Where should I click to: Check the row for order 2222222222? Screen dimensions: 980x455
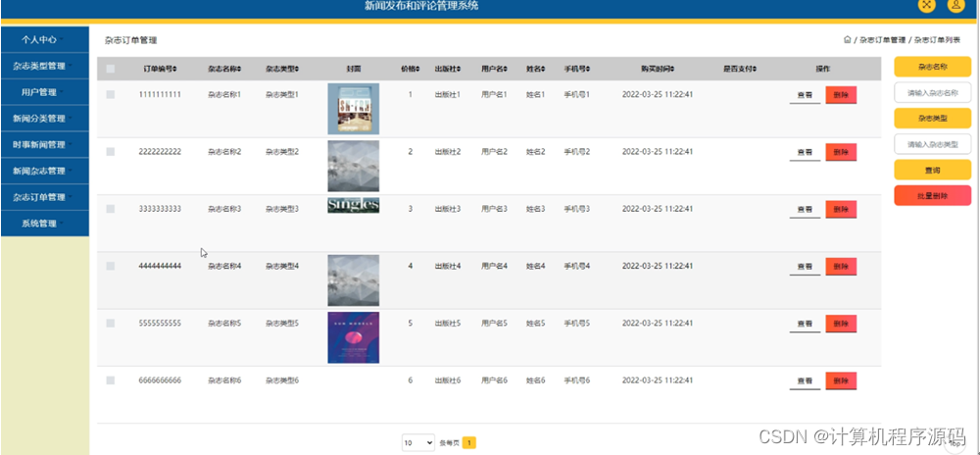pos(111,151)
